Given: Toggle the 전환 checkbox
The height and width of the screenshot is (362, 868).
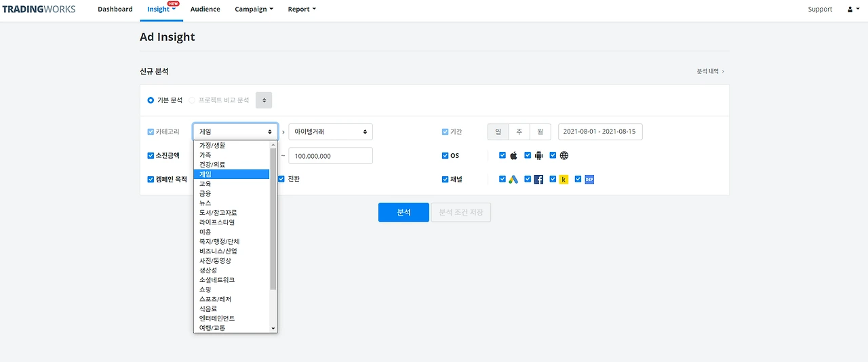Looking at the screenshot, I should pos(281,179).
